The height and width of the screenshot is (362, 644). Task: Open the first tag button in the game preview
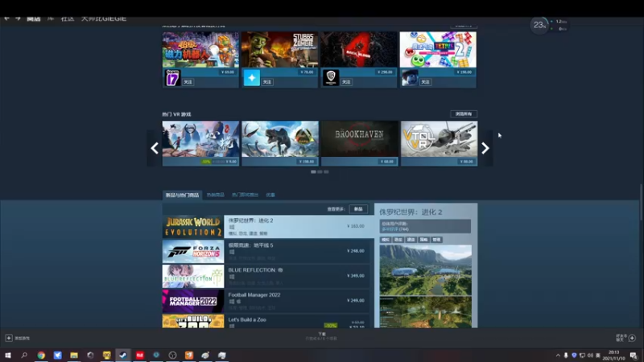pos(386,240)
